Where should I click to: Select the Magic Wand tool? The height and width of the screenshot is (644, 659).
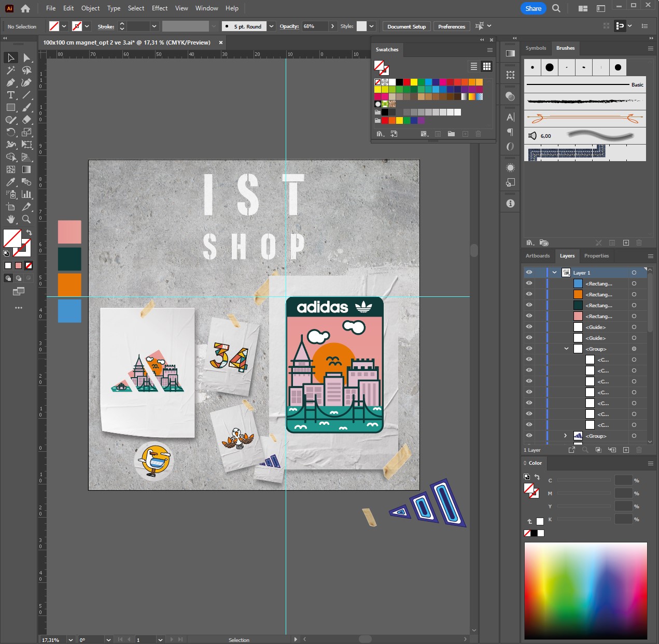(11, 70)
